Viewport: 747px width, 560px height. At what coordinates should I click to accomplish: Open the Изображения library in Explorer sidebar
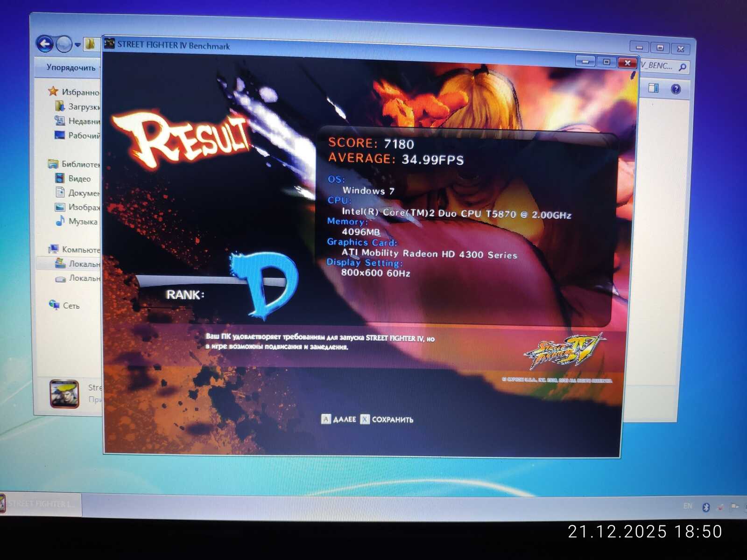(x=78, y=207)
